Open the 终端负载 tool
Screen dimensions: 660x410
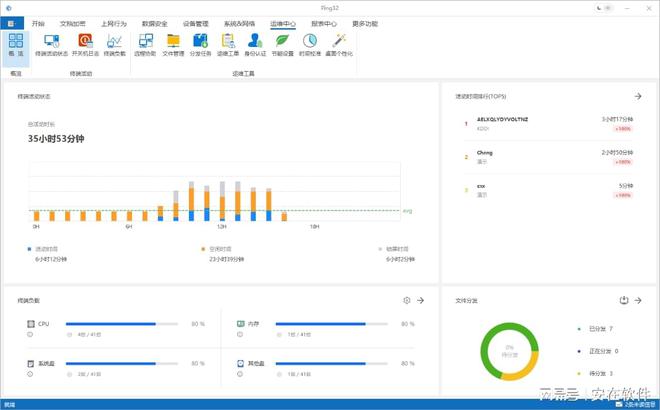coord(115,44)
